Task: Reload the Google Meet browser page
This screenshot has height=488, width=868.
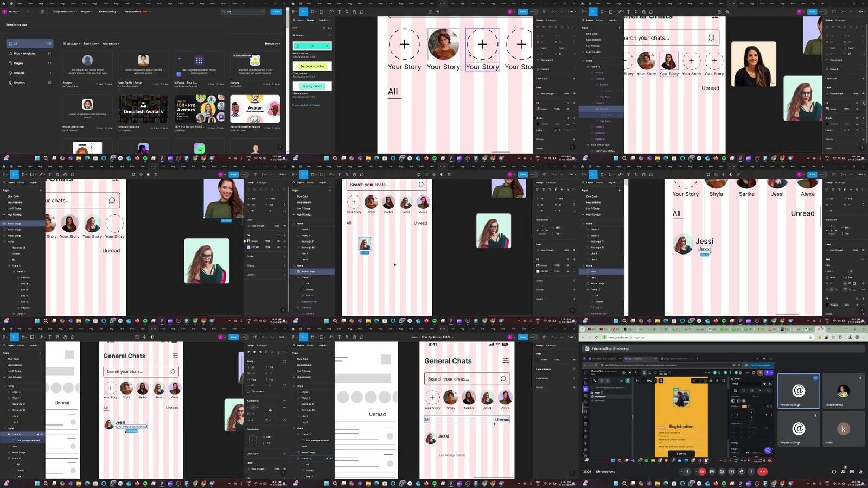Action: [596, 337]
